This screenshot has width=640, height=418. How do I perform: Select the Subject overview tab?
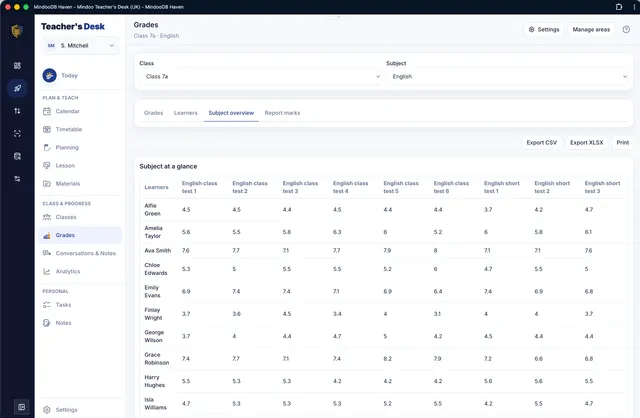pos(231,113)
